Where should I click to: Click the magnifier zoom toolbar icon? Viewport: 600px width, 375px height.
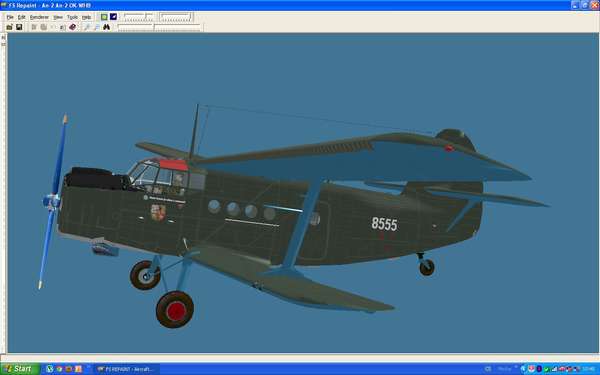pyautogui.click(x=87, y=27)
